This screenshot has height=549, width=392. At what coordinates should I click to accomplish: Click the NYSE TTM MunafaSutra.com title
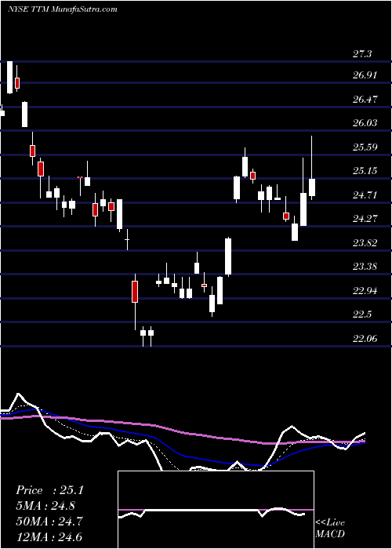tap(62, 9)
